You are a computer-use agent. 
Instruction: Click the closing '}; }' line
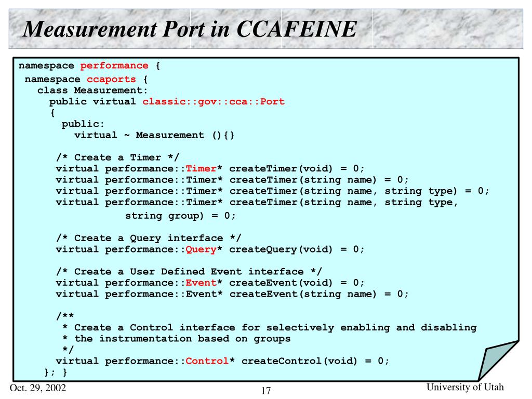click(x=56, y=372)
